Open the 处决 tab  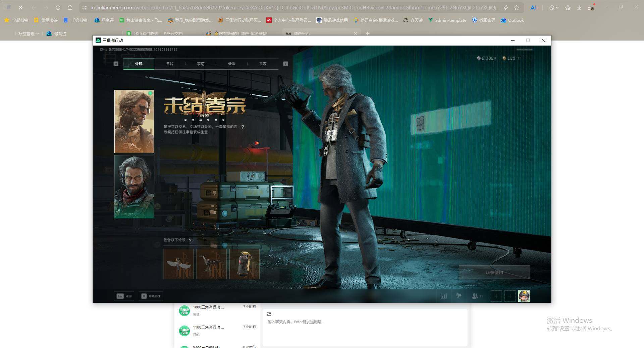[232, 64]
